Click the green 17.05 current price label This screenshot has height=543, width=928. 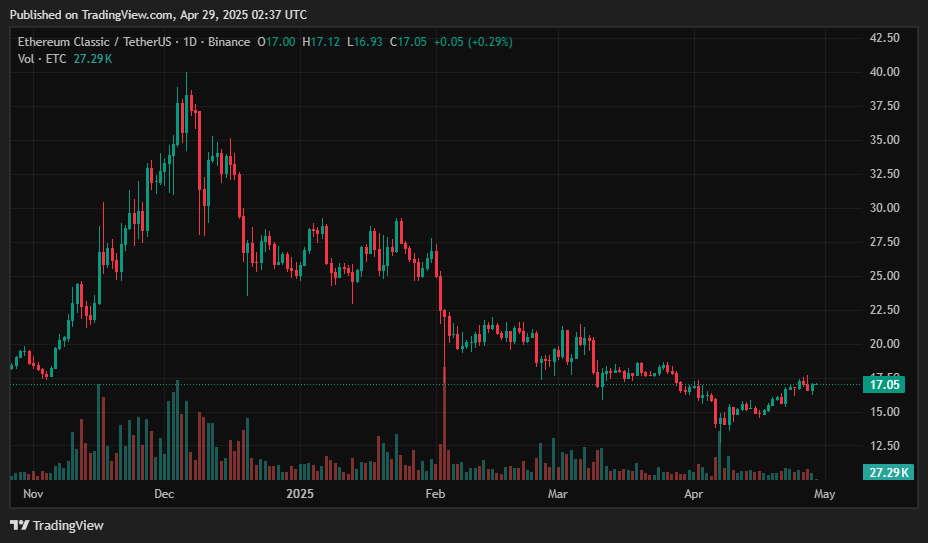[886, 384]
